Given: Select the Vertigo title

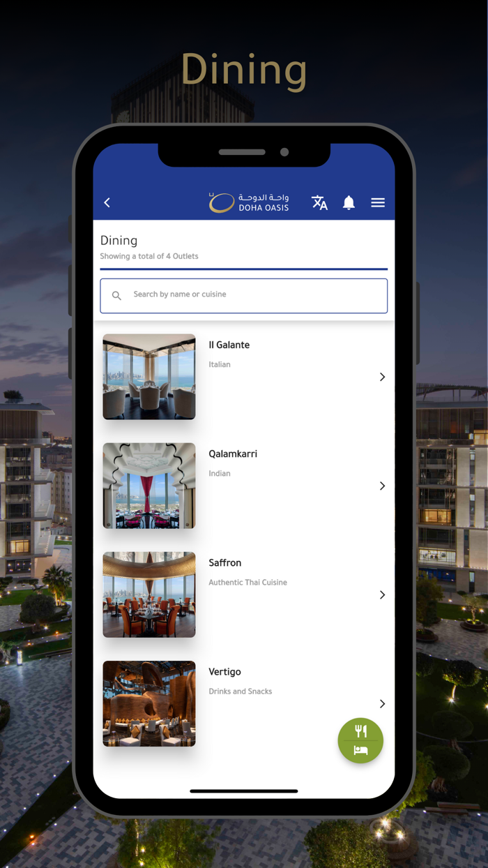Looking at the screenshot, I should tap(225, 672).
